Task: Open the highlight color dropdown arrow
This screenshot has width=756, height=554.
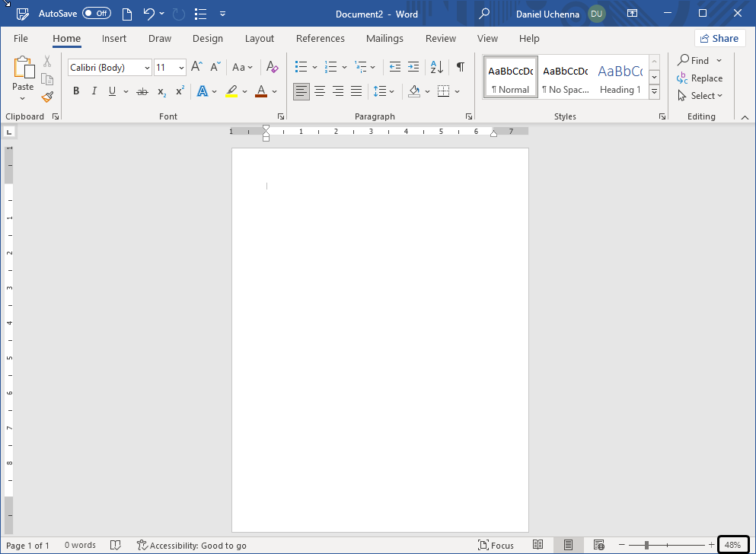Action: point(244,91)
